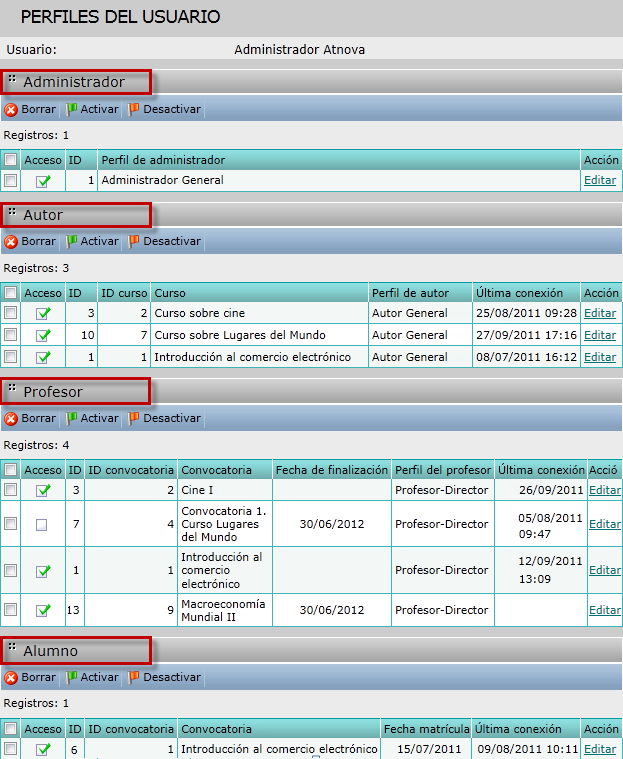Click access checkmark for Cine I
The width and height of the screenshot is (623, 759).
click(43, 490)
